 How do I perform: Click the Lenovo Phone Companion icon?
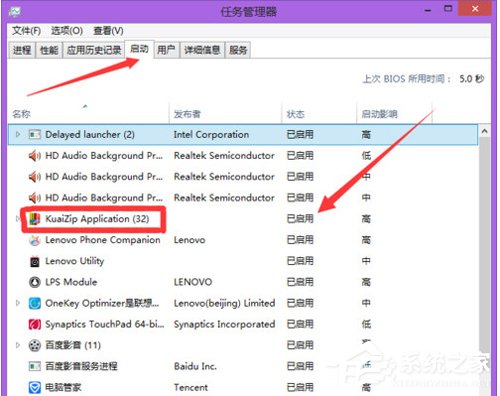[35, 240]
